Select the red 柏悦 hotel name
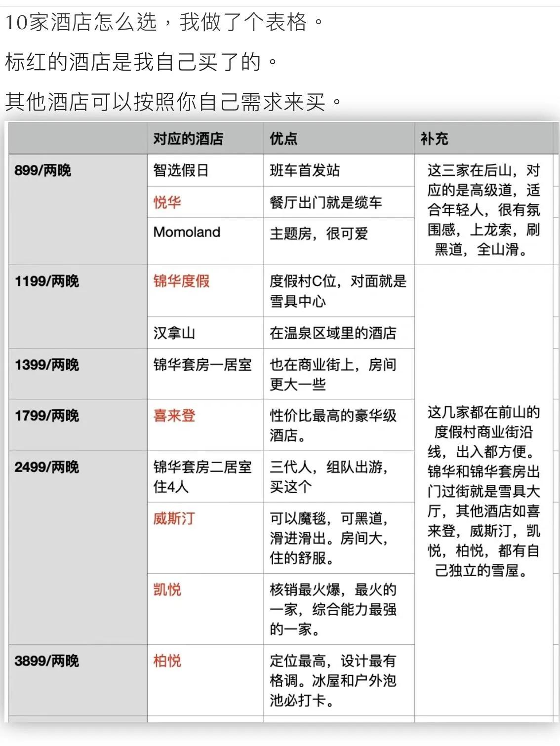 coord(167,661)
